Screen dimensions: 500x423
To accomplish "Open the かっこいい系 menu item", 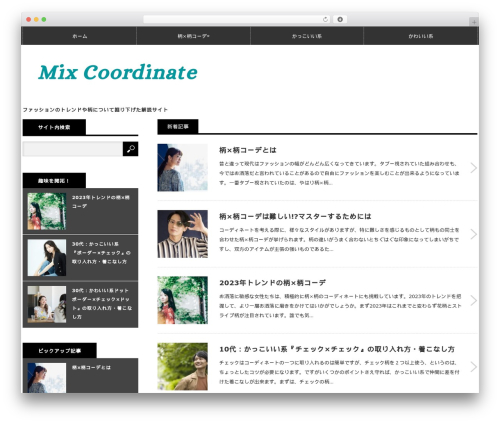I will [307, 36].
